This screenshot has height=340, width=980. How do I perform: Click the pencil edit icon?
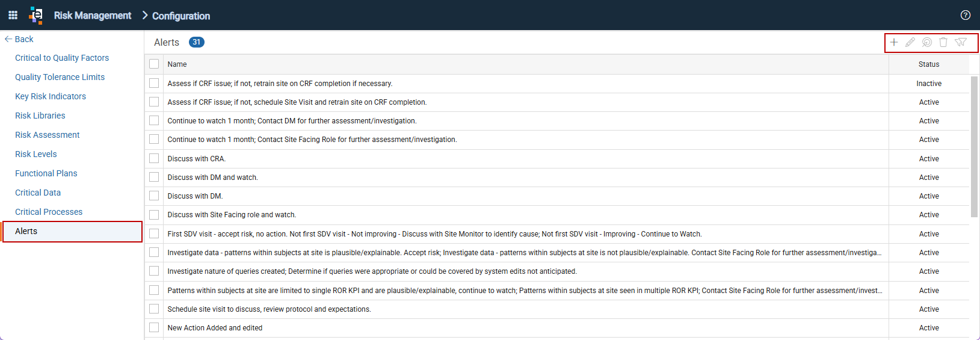coord(910,42)
